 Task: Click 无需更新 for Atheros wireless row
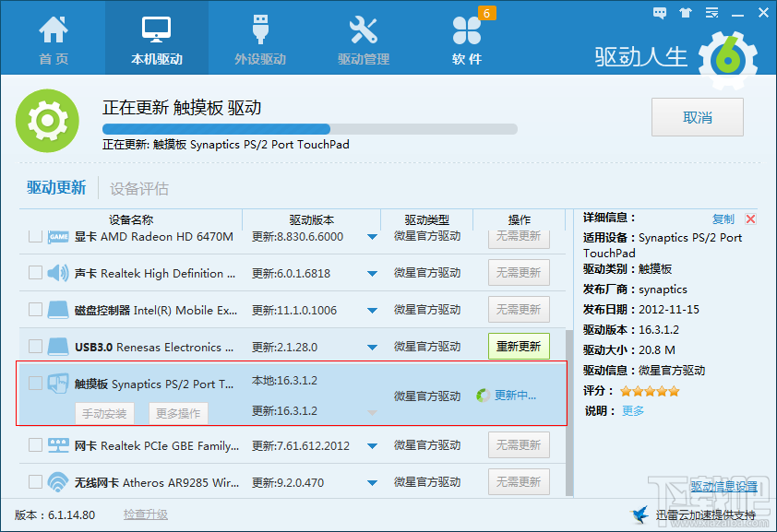pyautogui.click(x=519, y=481)
